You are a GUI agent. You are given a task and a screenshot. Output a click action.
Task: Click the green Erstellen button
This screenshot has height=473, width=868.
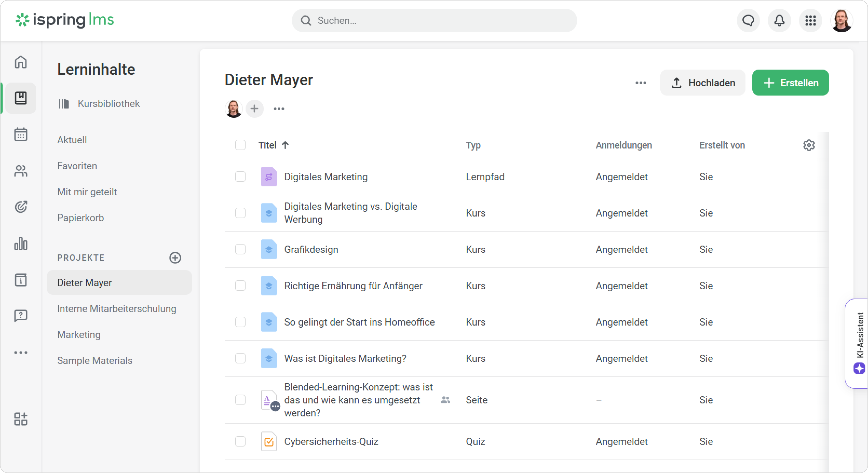(x=790, y=83)
